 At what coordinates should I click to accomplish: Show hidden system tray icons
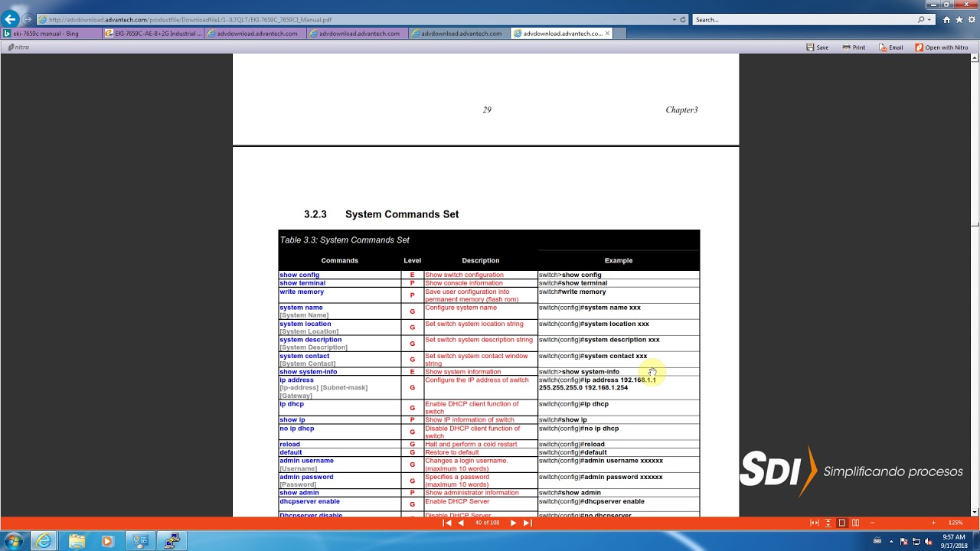(891, 542)
